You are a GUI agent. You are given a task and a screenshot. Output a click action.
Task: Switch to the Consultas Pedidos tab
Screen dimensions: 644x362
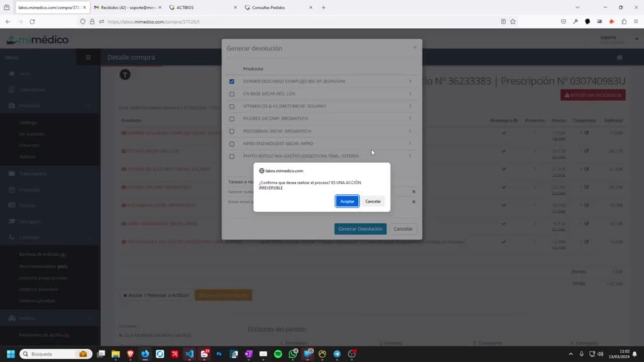(x=279, y=8)
